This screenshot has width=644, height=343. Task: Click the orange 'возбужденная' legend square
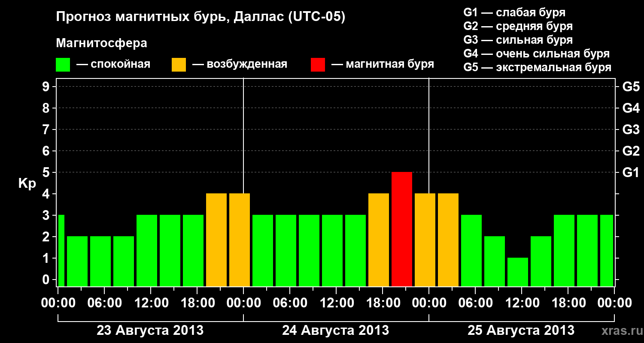[179, 65]
